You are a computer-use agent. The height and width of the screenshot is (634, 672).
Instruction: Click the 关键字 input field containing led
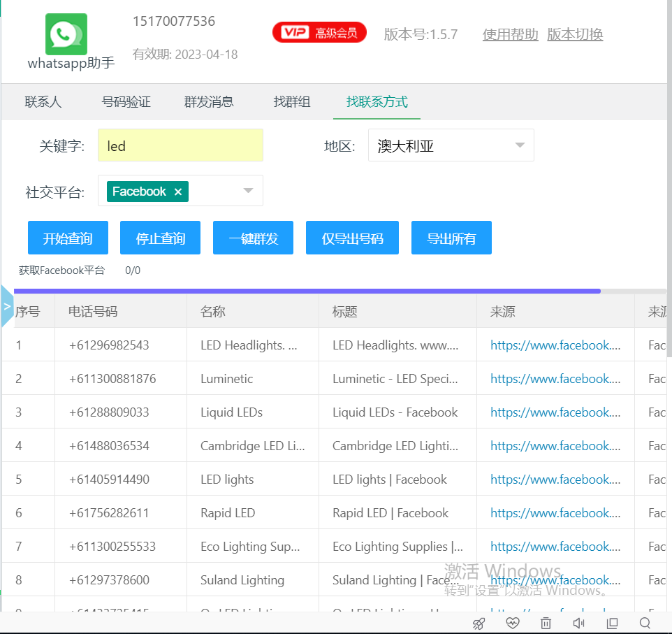click(180, 146)
